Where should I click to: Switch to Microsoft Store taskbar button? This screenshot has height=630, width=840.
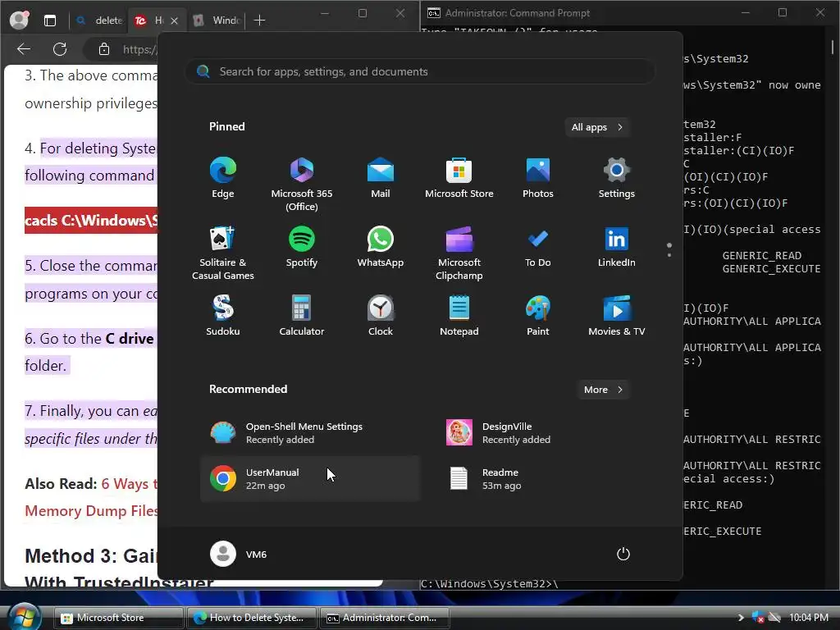tap(119, 618)
